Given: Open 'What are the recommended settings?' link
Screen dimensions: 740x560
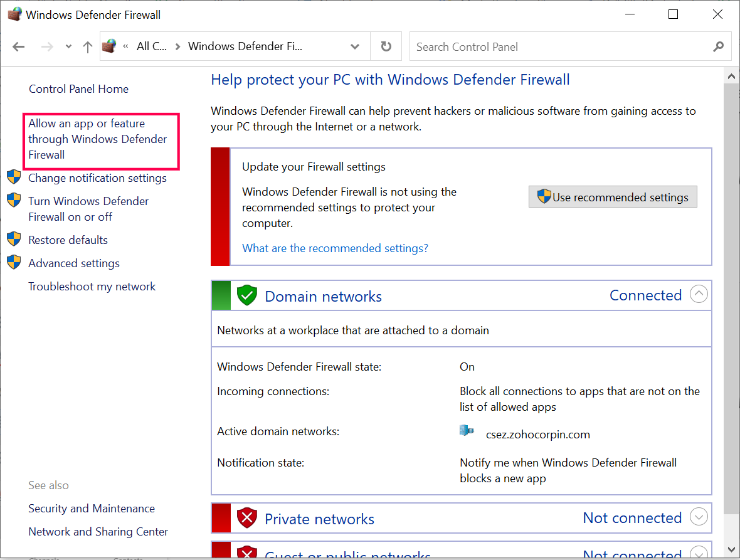Looking at the screenshot, I should point(335,248).
